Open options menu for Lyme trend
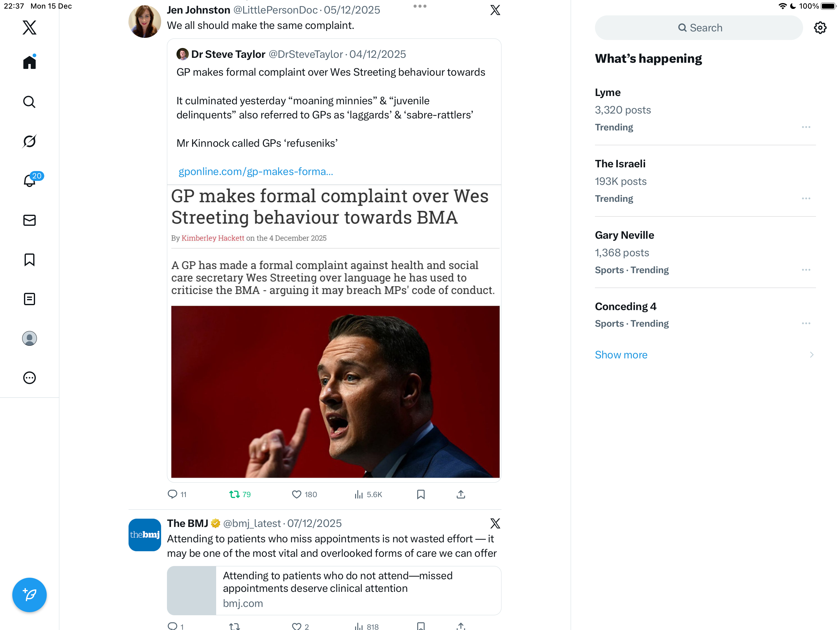 click(x=806, y=127)
